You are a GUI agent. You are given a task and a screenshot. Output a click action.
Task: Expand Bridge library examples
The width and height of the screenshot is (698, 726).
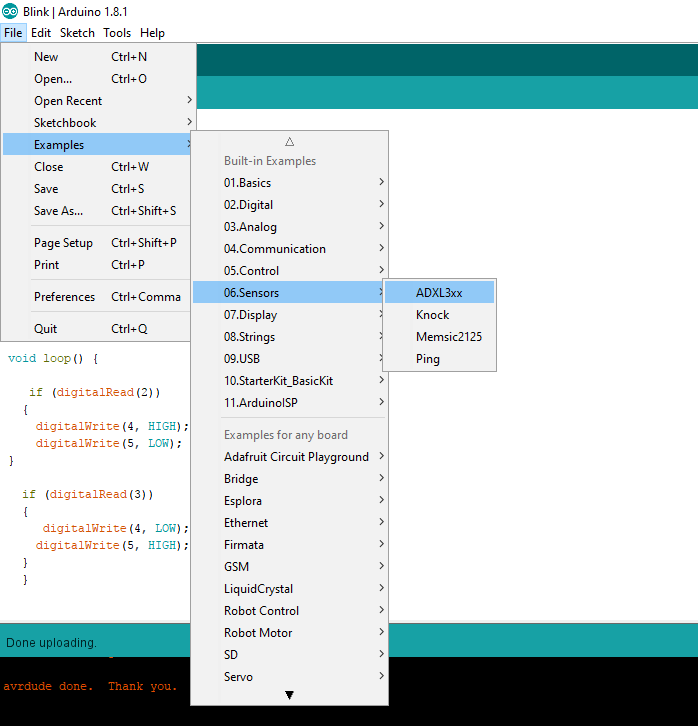tap(290, 478)
